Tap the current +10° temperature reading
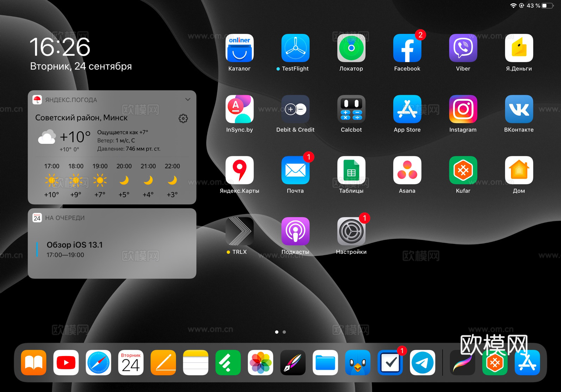 (75, 137)
